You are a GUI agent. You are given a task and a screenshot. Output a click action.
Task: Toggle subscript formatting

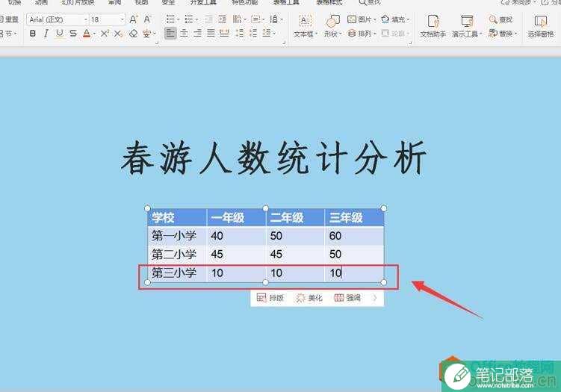(x=118, y=34)
